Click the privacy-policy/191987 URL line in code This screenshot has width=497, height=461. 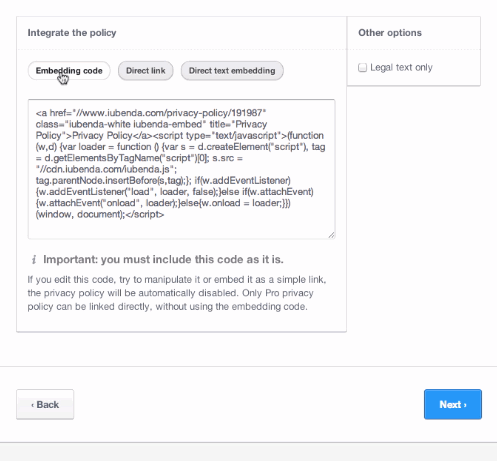151,113
